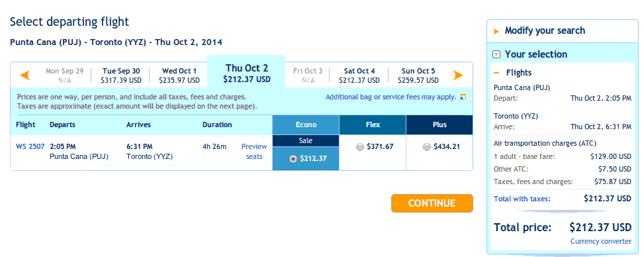The image size is (644, 257).
Task: Select the Sun Oct 5 date tab
Action: point(418,76)
